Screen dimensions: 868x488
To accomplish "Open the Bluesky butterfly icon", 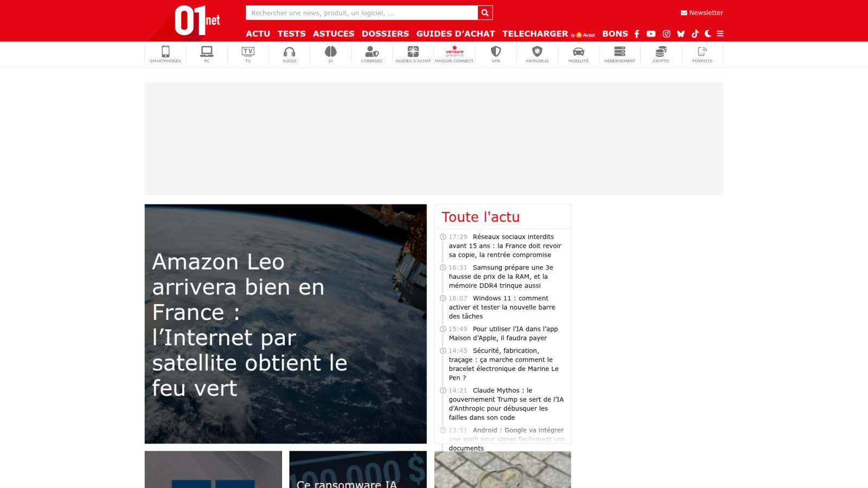I will pos(681,34).
